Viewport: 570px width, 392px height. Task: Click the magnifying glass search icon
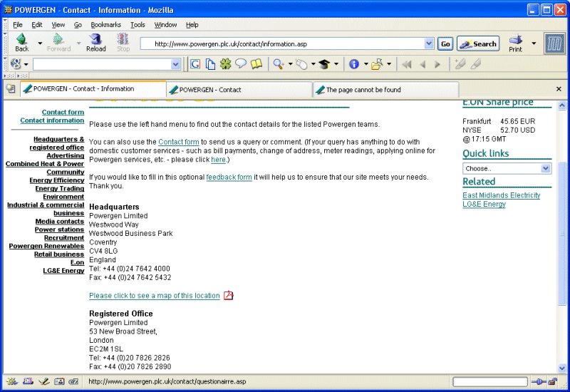[x=279, y=64]
